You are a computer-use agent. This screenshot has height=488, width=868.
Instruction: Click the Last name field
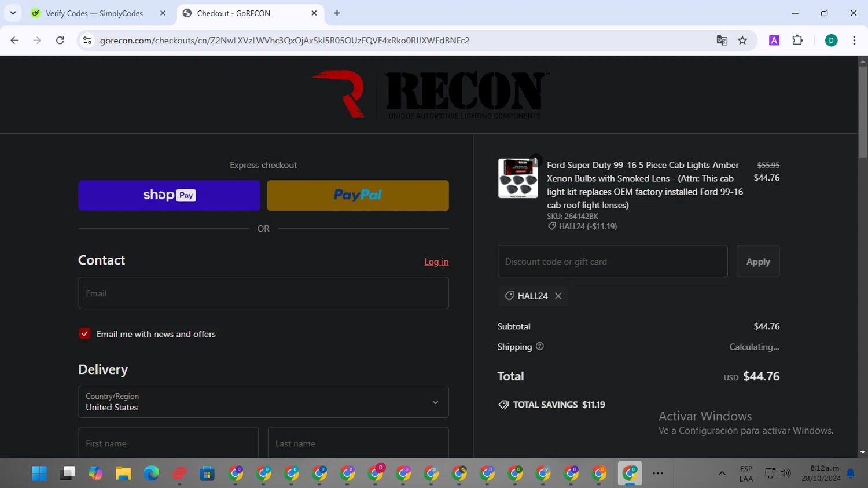pyautogui.click(x=358, y=443)
